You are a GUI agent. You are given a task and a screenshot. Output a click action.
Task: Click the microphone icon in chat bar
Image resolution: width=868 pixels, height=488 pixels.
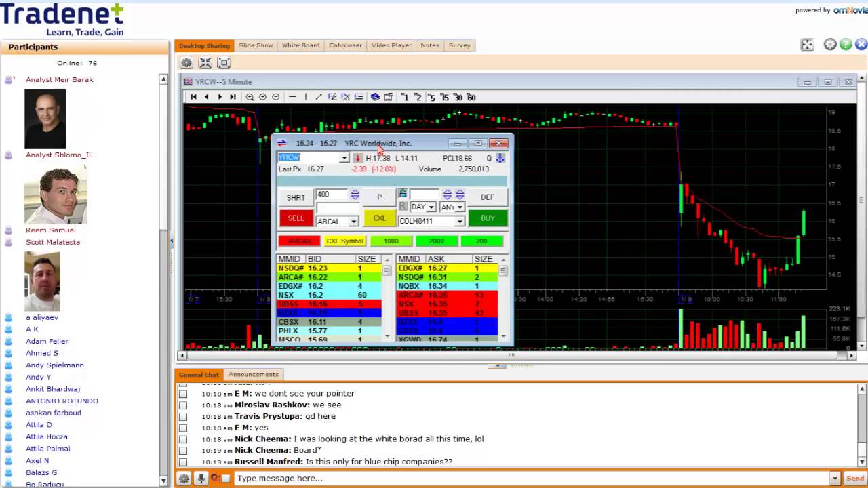click(x=201, y=478)
